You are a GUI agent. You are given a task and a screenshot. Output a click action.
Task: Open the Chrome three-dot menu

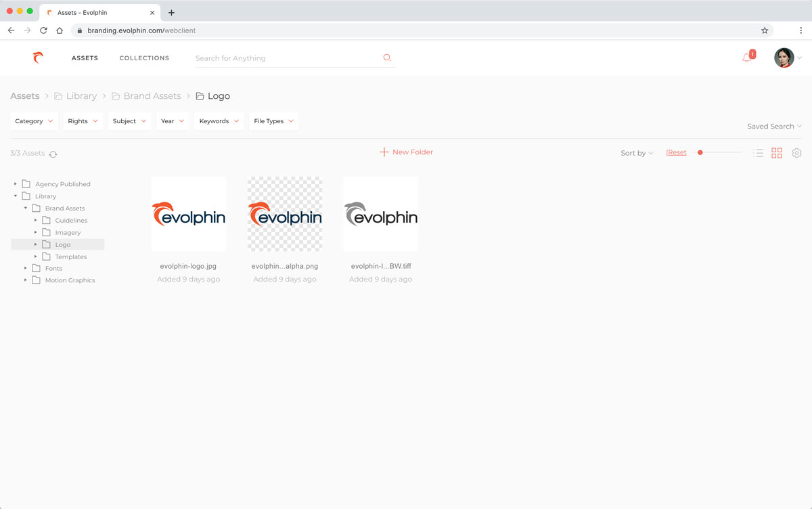[x=800, y=30]
